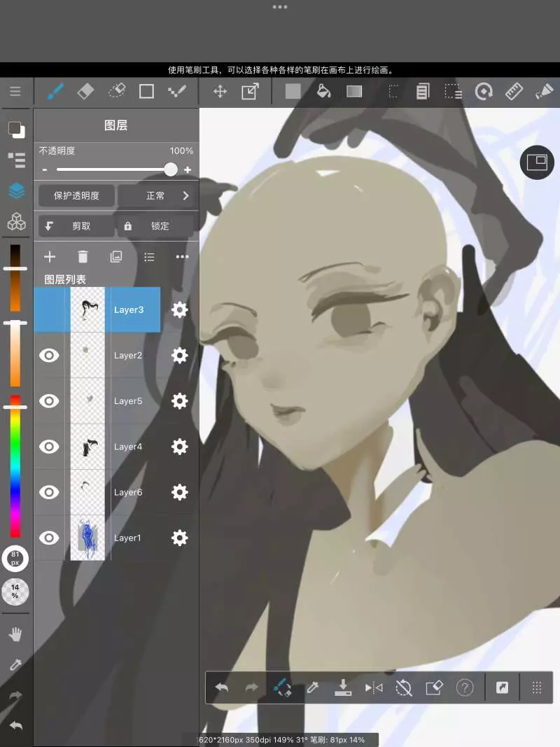Viewport: 560px width, 747px height.
Task: Pick the eyedropper in bottom toolbar
Action: [313, 687]
